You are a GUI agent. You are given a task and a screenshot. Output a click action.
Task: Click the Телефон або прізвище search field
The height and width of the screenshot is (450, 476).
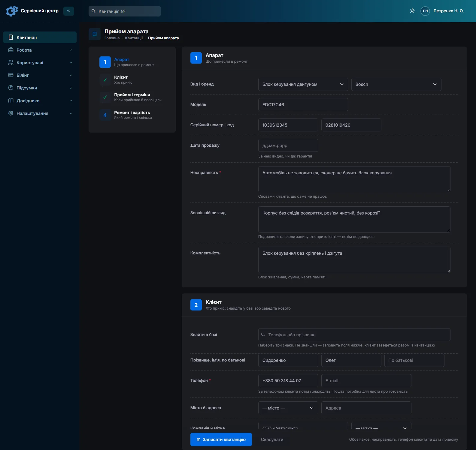(354, 335)
